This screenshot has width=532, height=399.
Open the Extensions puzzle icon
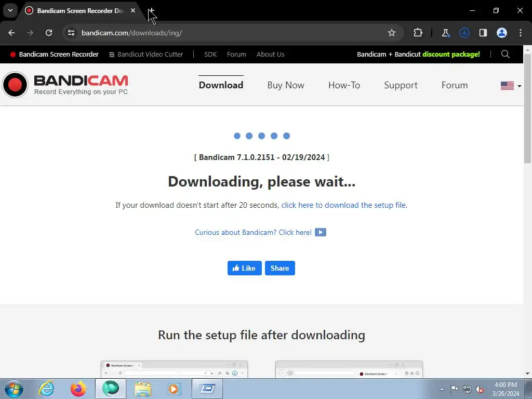point(418,33)
